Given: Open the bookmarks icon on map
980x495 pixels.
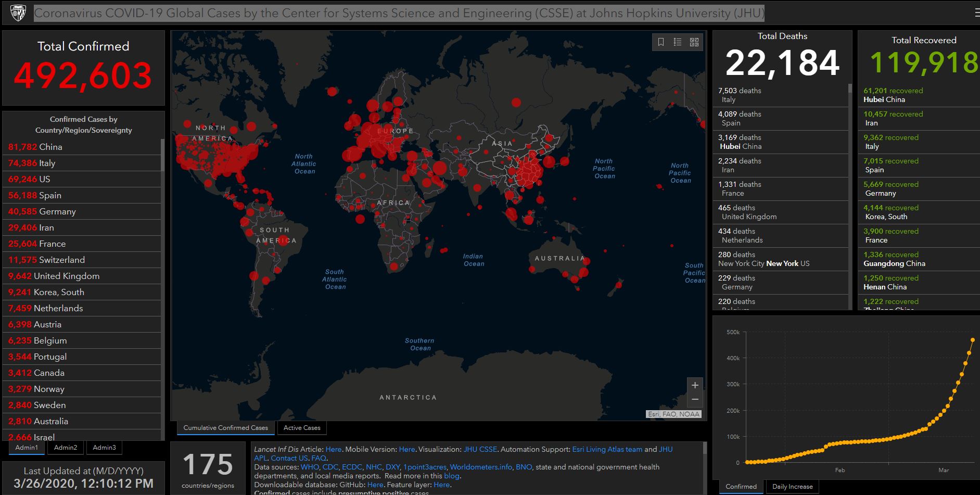Looking at the screenshot, I should click(661, 42).
